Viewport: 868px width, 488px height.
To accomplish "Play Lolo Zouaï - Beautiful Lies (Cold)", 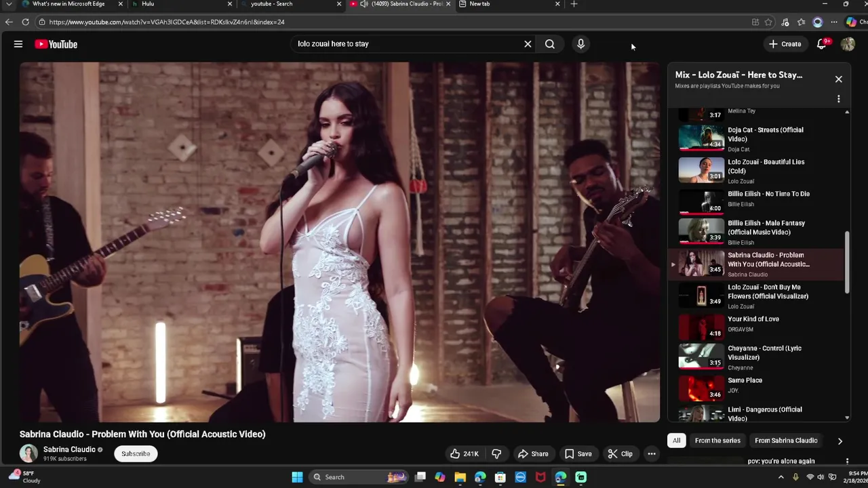I will (x=756, y=171).
